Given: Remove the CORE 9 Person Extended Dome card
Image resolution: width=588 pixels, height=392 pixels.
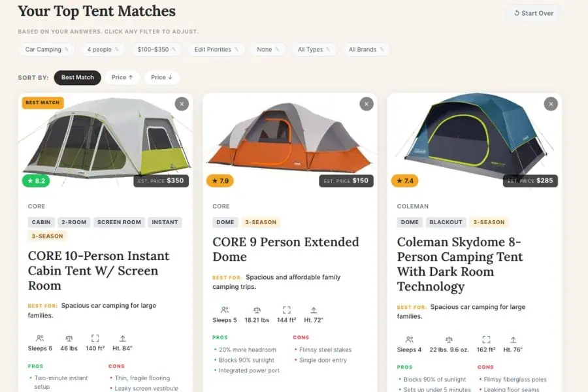Looking at the screenshot, I should pos(367,104).
